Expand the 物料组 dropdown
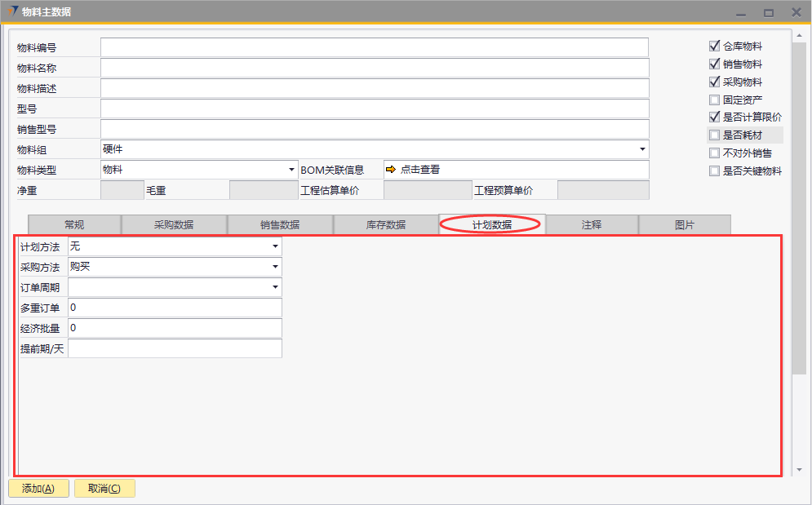812x505 pixels. (x=642, y=149)
